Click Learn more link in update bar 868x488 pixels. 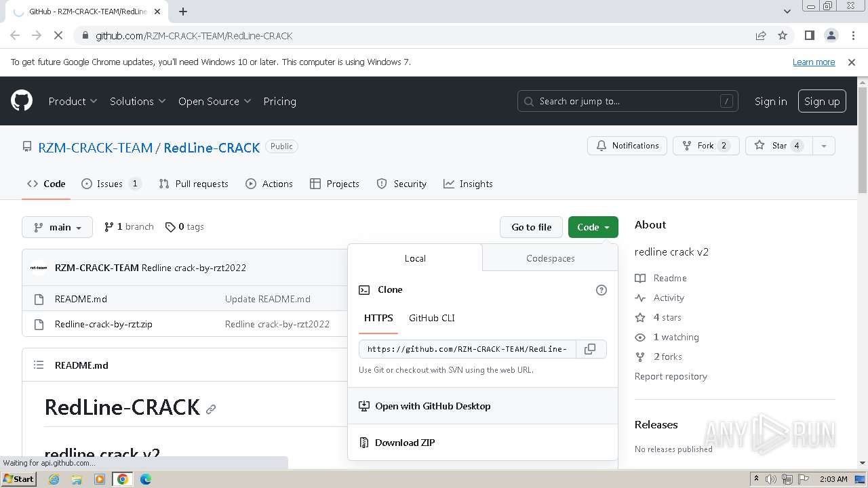[x=814, y=62]
